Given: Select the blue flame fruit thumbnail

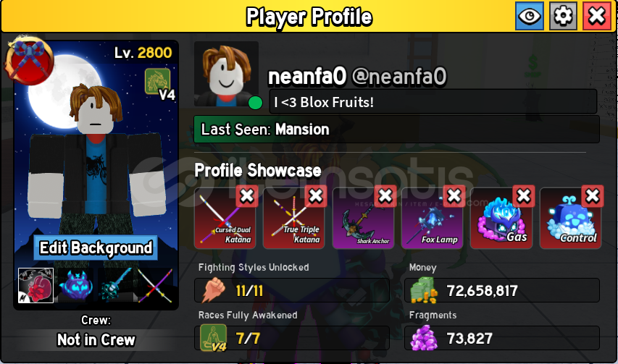Looking at the screenshot, I should tap(75, 285).
